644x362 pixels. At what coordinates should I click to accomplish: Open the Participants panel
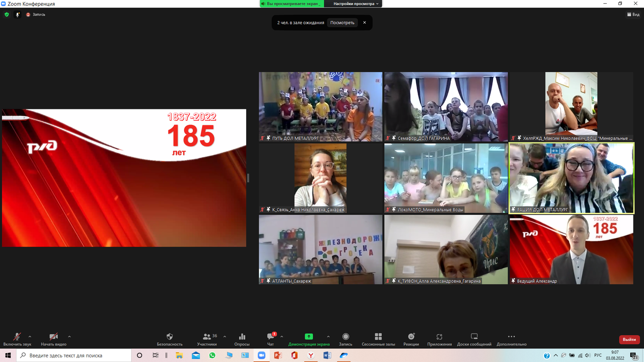coord(207,337)
